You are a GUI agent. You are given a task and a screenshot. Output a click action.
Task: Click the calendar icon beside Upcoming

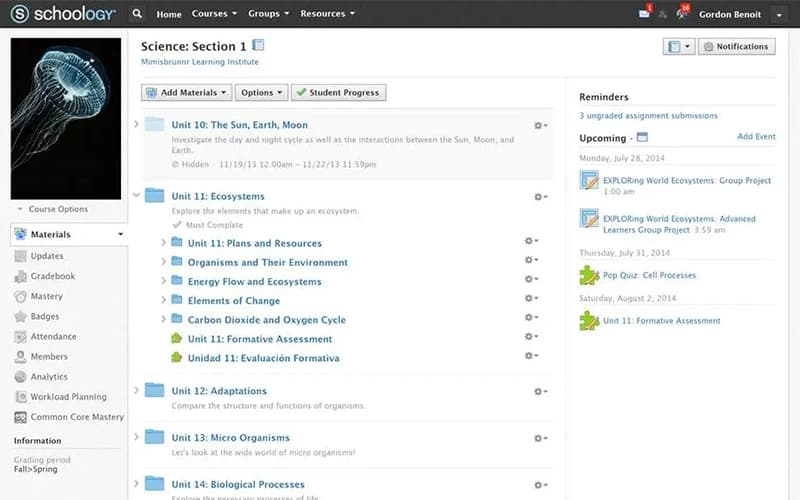click(642, 137)
